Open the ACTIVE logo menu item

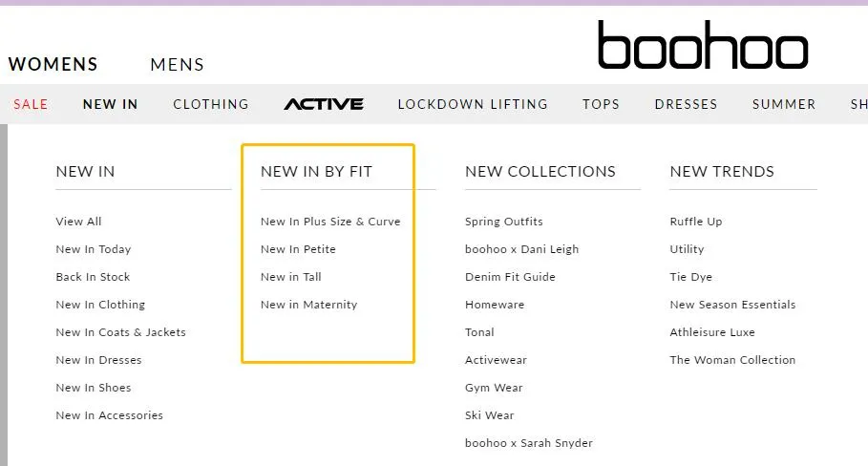click(x=324, y=104)
